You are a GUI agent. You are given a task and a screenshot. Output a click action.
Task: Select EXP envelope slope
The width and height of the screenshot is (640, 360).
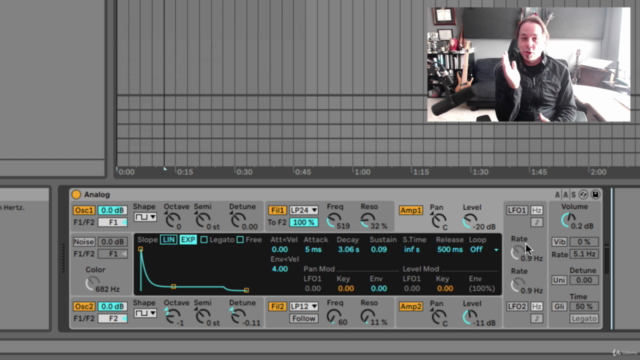tap(188, 240)
